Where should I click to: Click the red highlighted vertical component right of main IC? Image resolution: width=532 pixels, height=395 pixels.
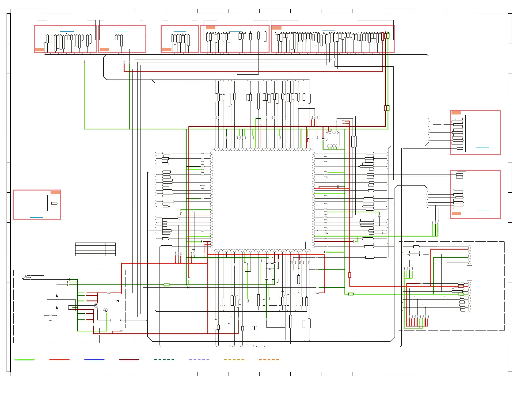(350, 275)
